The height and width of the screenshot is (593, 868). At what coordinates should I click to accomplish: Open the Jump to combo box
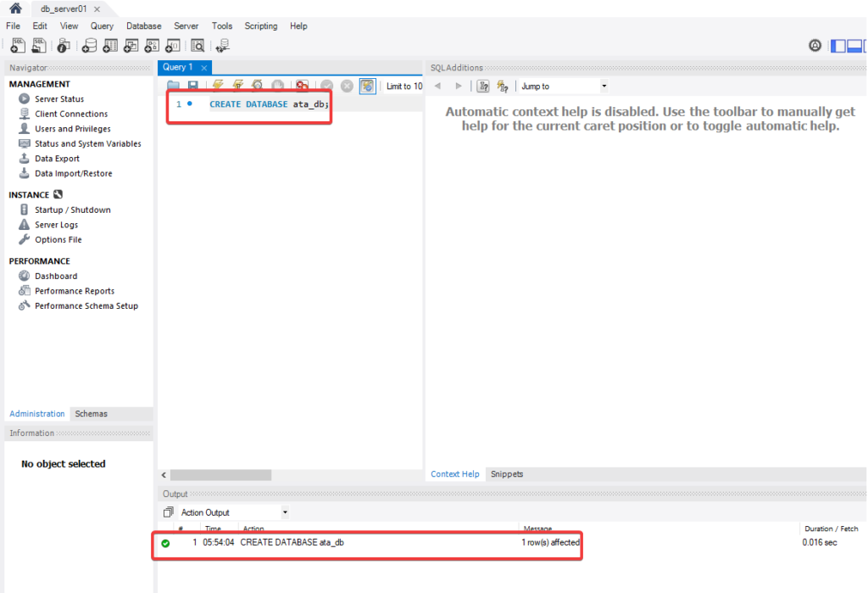coord(604,85)
